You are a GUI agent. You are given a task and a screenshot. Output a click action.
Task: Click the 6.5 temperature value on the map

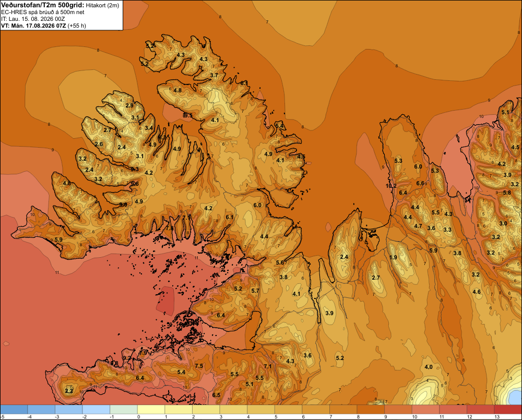coord(216,395)
